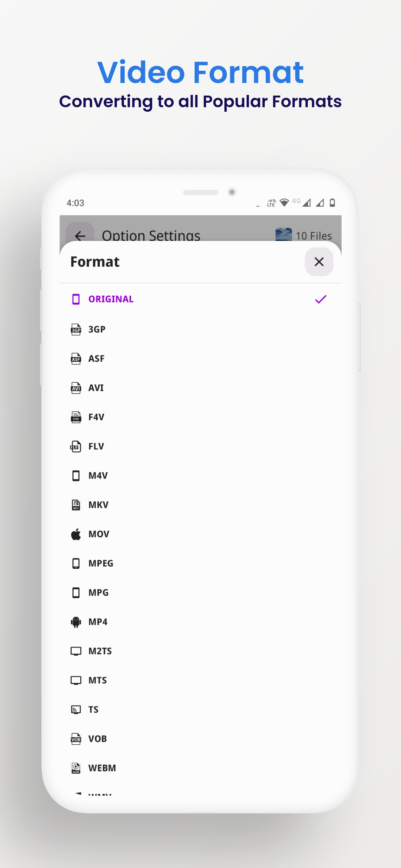This screenshot has height=868, width=401.
Task: Tap the 10 Files thumbnail
Action: (x=283, y=234)
